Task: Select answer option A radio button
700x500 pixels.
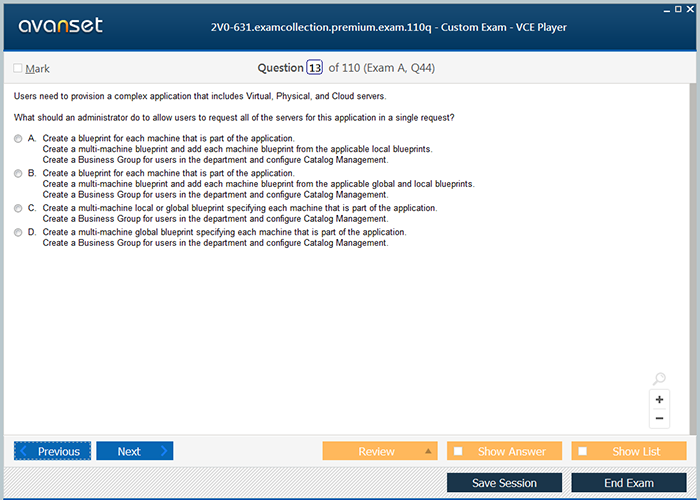Action: pyautogui.click(x=18, y=138)
